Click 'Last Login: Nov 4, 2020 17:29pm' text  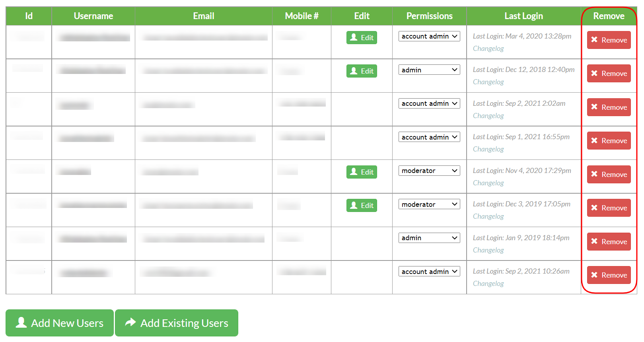pos(522,171)
